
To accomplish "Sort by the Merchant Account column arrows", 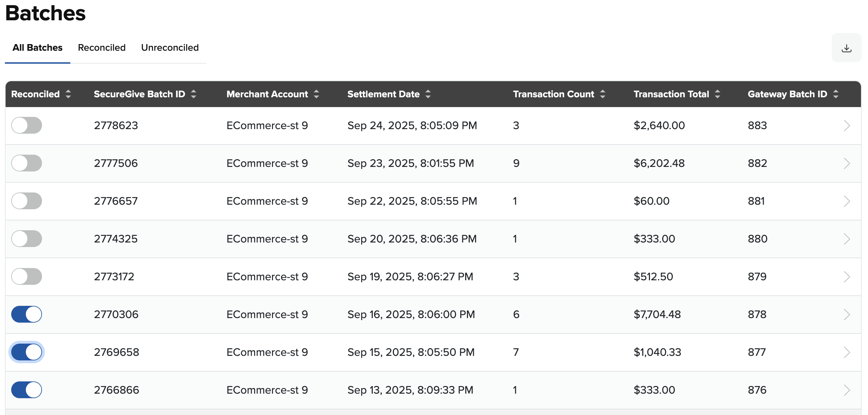I will [x=316, y=94].
